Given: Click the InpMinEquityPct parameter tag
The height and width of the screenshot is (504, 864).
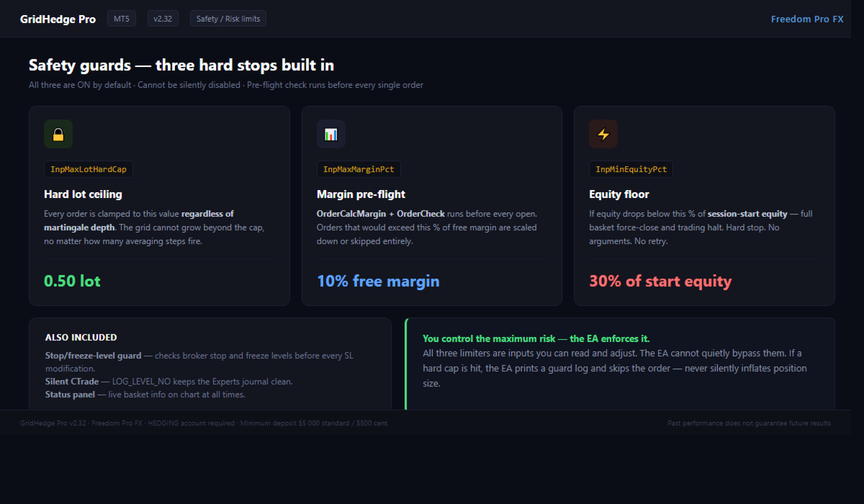Looking at the screenshot, I should pyautogui.click(x=631, y=169).
